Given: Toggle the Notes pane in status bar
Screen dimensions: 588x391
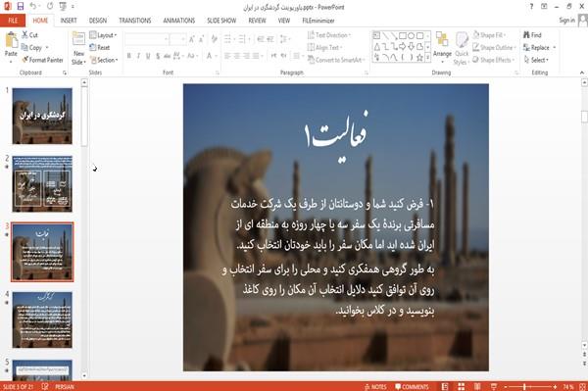Looking at the screenshot, I should pyautogui.click(x=375, y=386).
